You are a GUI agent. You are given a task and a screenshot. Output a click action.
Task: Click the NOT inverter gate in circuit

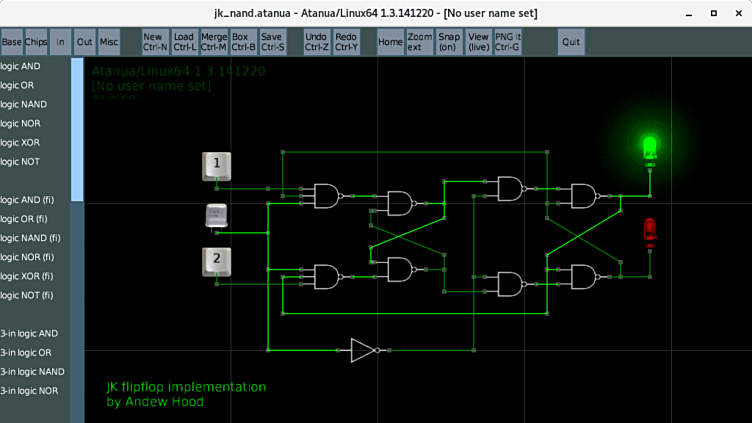coord(363,350)
